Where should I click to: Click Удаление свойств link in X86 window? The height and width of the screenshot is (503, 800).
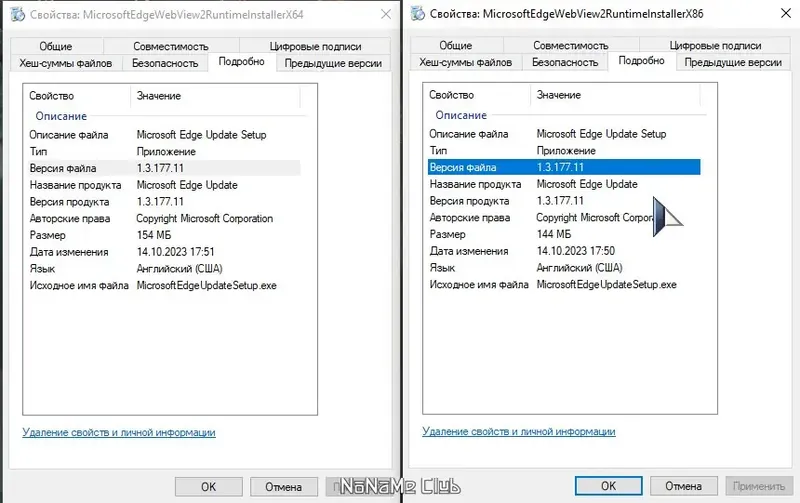pyautogui.click(x=519, y=432)
